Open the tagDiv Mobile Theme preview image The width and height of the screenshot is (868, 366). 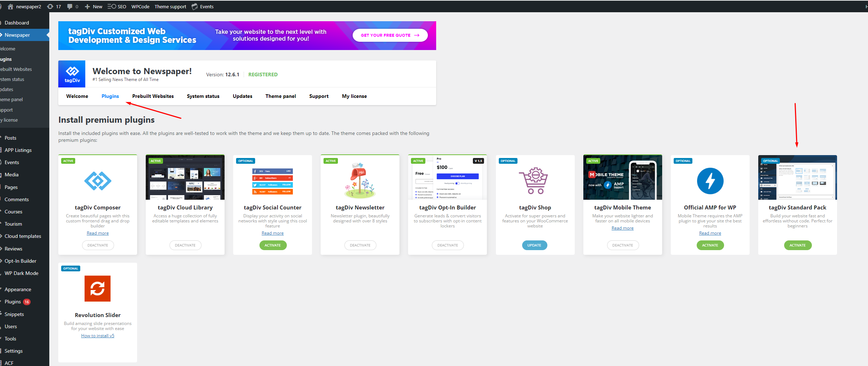pyautogui.click(x=623, y=177)
